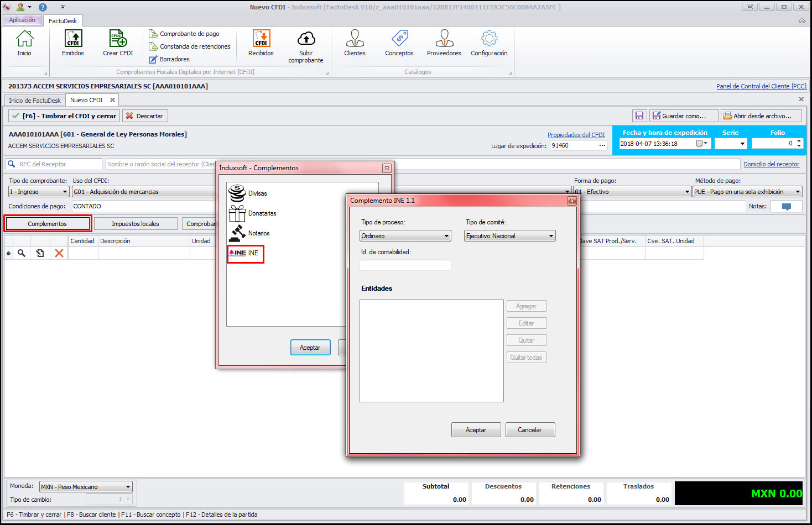Open the Conceptos catalog

point(399,43)
